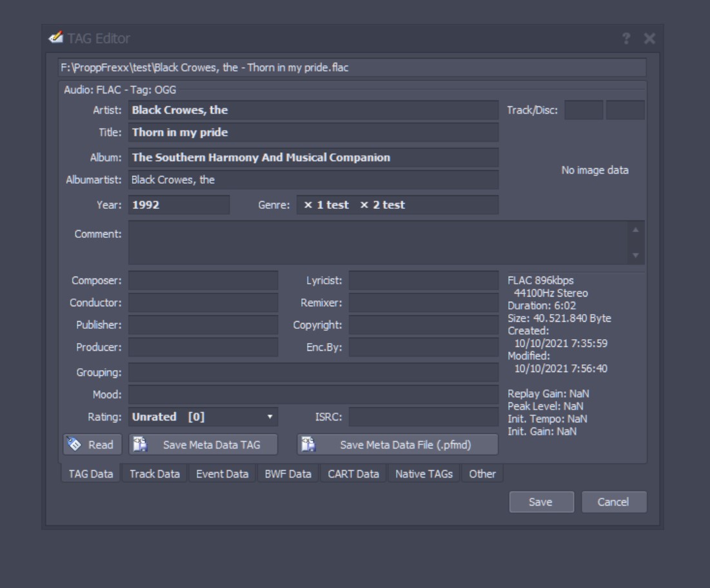Click the modified date '10/10/2021 7:56:40'
The height and width of the screenshot is (588, 710).
tap(561, 368)
